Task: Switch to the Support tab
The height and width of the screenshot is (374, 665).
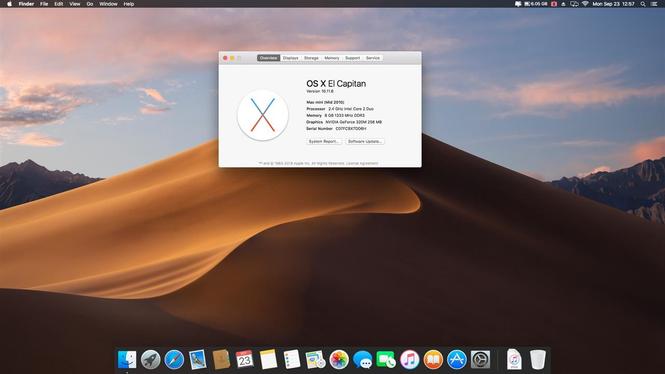Action: pyautogui.click(x=352, y=58)
